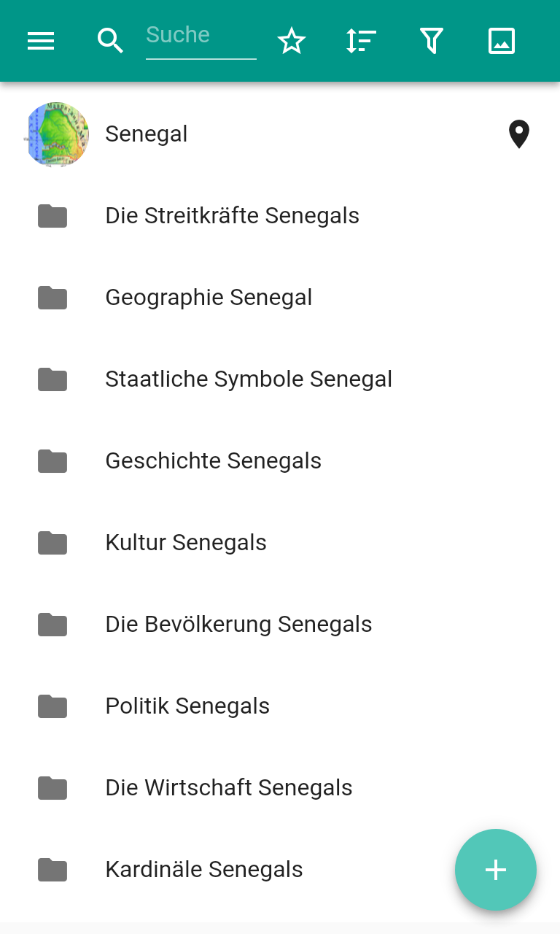Focus the Suche search field
This screenshot has width=560, height=934.
pos(201,36)
